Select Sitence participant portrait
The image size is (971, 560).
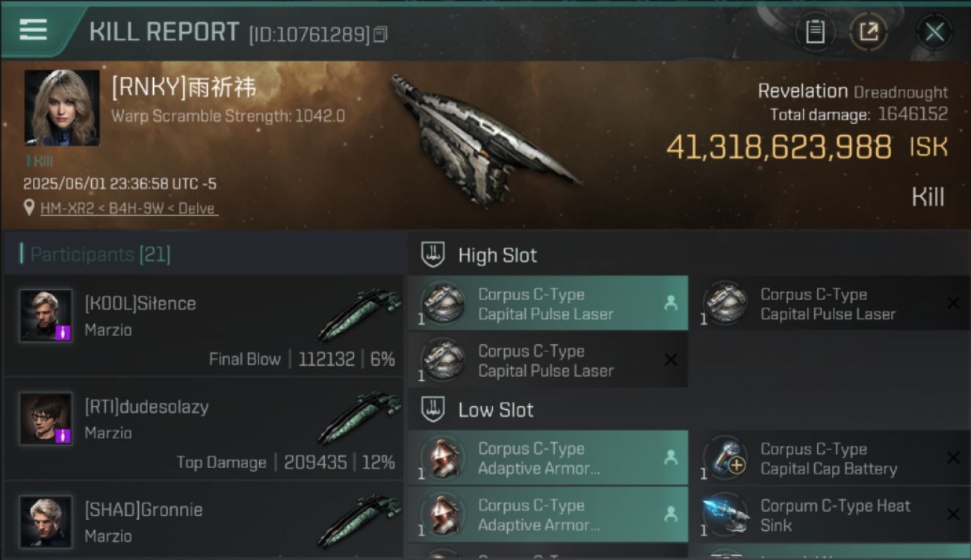tap(46, 316)
